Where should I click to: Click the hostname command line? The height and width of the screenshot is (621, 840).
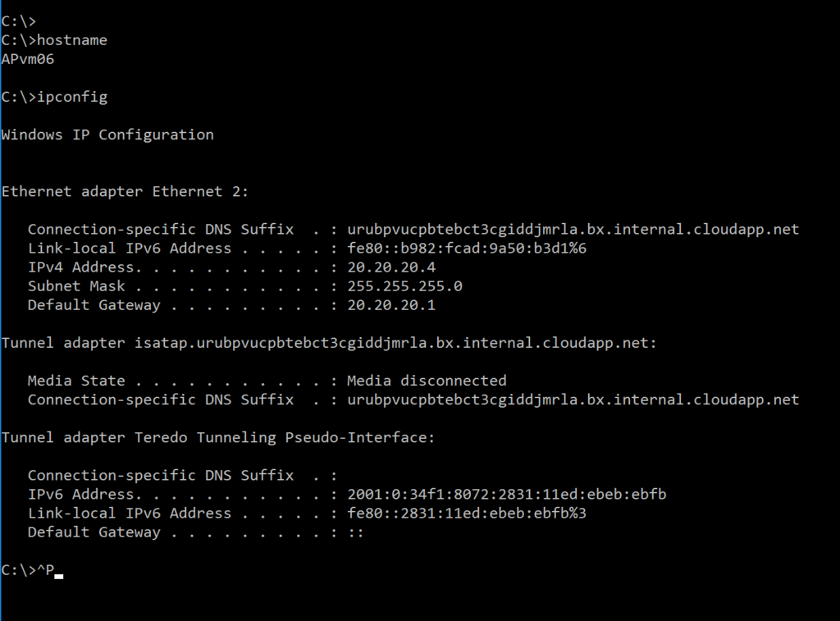pos(55,40)
